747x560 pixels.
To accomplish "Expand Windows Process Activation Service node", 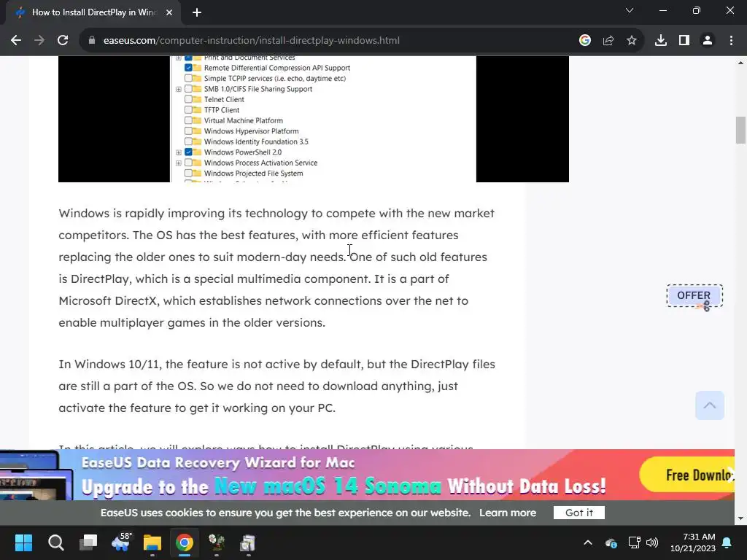I will point(179,163).
